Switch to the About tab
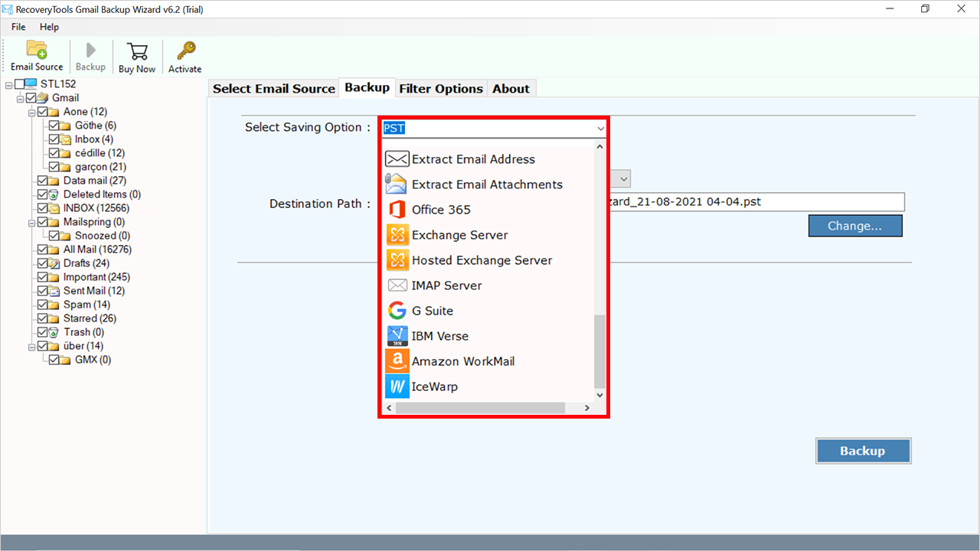 [511, 89]
